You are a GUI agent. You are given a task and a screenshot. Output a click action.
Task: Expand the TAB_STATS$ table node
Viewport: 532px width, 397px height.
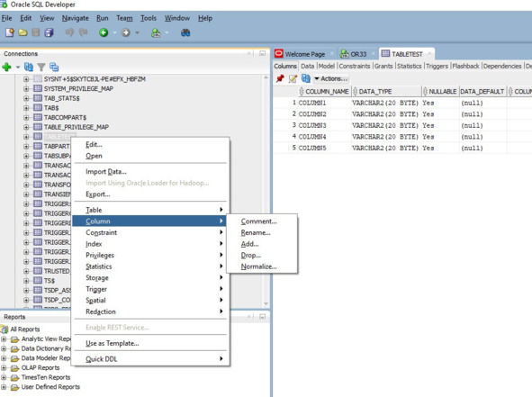[26, 98]
